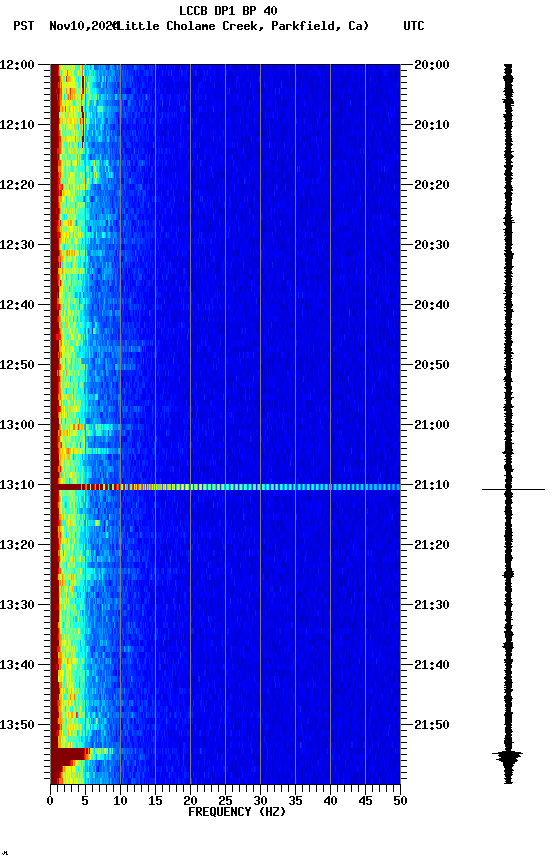Image resolution: width=552 pixels, height=864 pixels.
Task: Click the '15' frequency axis label
Action: [x=155, y=801]
